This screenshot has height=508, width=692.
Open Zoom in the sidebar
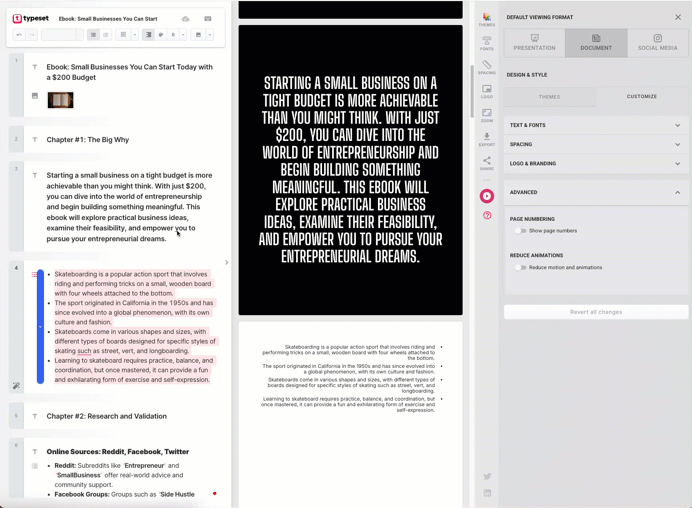(487, 115)
